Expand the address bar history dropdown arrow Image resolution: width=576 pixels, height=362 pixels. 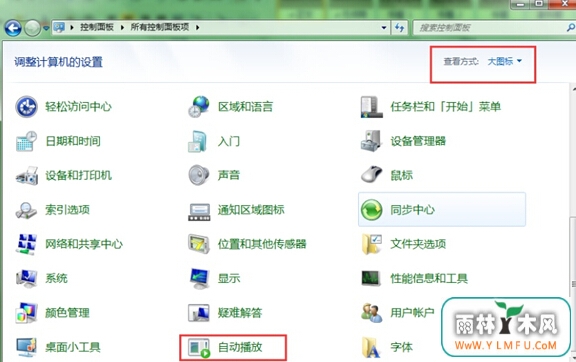(x=384, y=28)
